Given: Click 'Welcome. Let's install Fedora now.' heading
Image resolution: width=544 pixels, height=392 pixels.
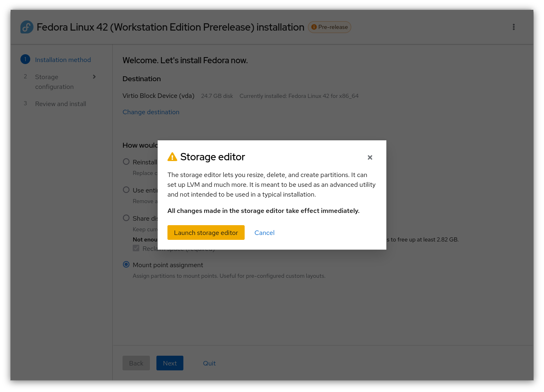Looking at the screenshot, I should coord(185,60).
